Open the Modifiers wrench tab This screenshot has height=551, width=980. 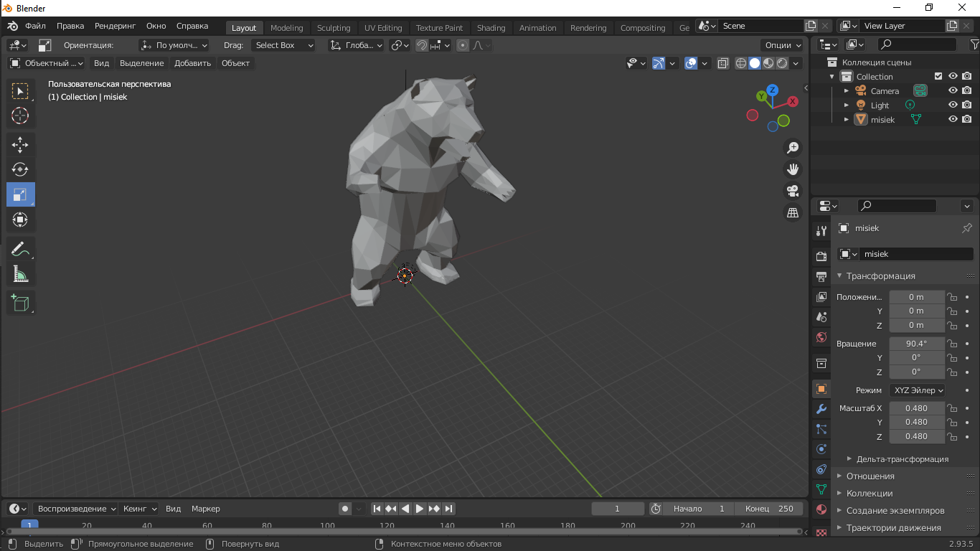[821, 409]
